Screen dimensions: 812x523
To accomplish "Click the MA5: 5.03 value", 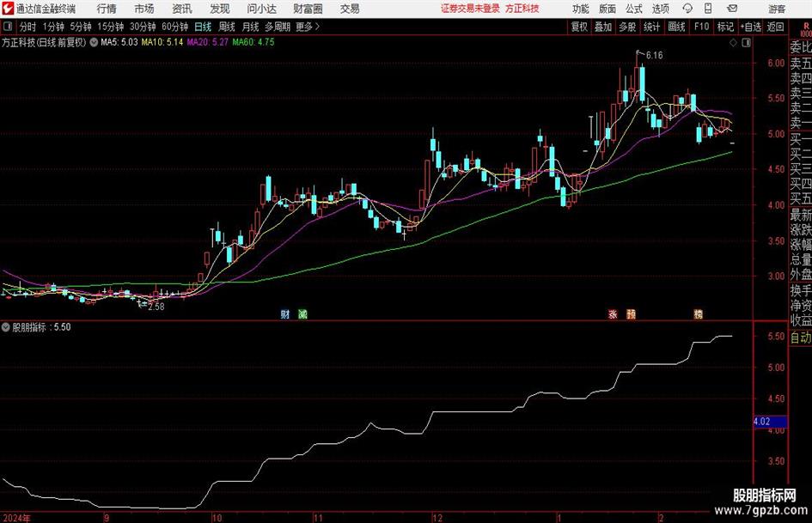I will (x=119, y=42).
